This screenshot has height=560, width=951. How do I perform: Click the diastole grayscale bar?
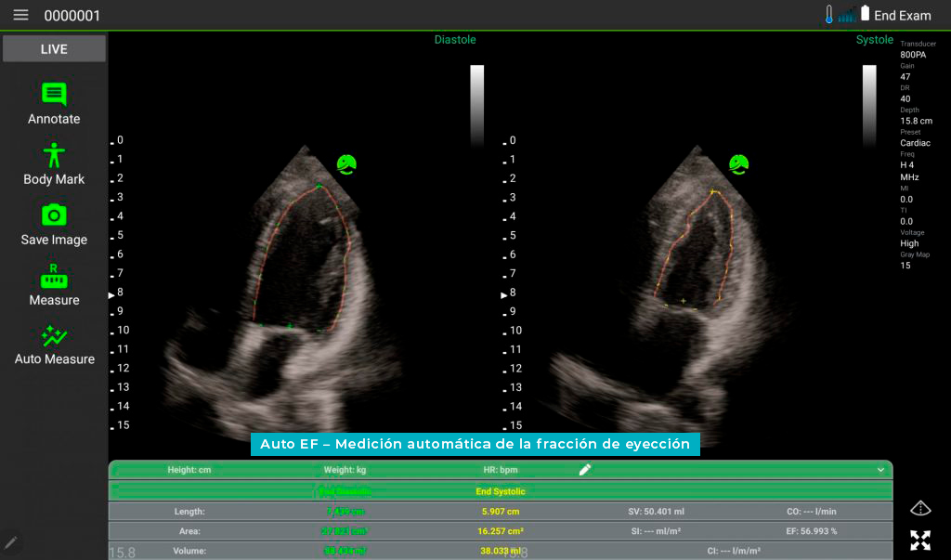pyautogui.click(x=476, y=105)
